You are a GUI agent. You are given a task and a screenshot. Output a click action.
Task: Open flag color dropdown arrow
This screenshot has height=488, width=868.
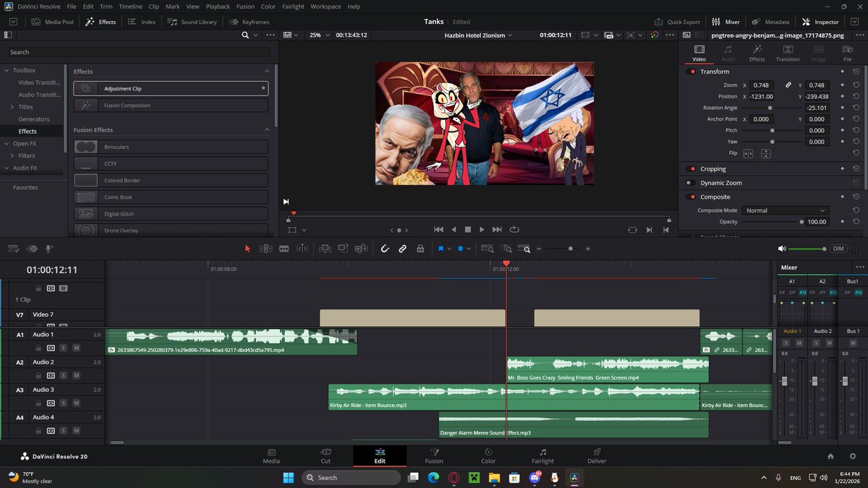(449, 249)
